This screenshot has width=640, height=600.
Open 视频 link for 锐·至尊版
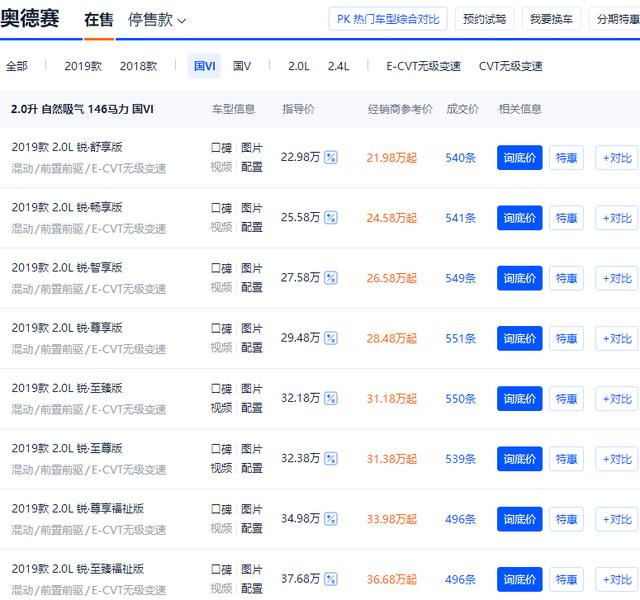[x=221, y=468]
